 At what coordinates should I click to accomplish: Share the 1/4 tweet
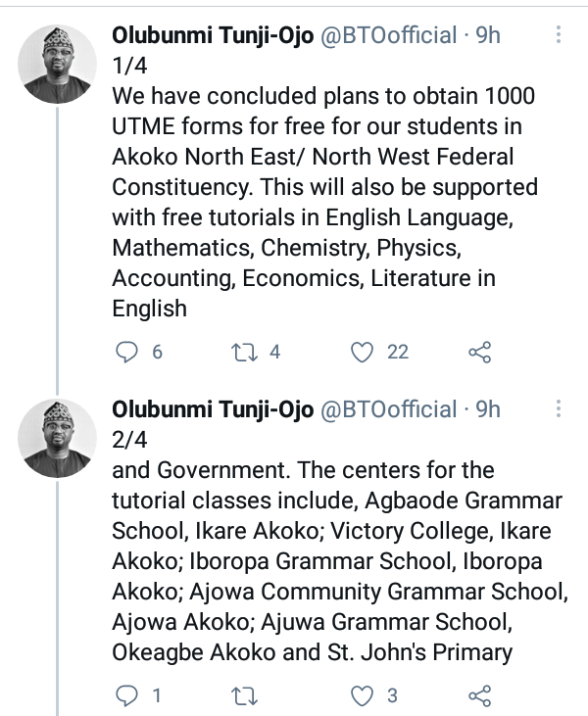[x=479, y=352]
